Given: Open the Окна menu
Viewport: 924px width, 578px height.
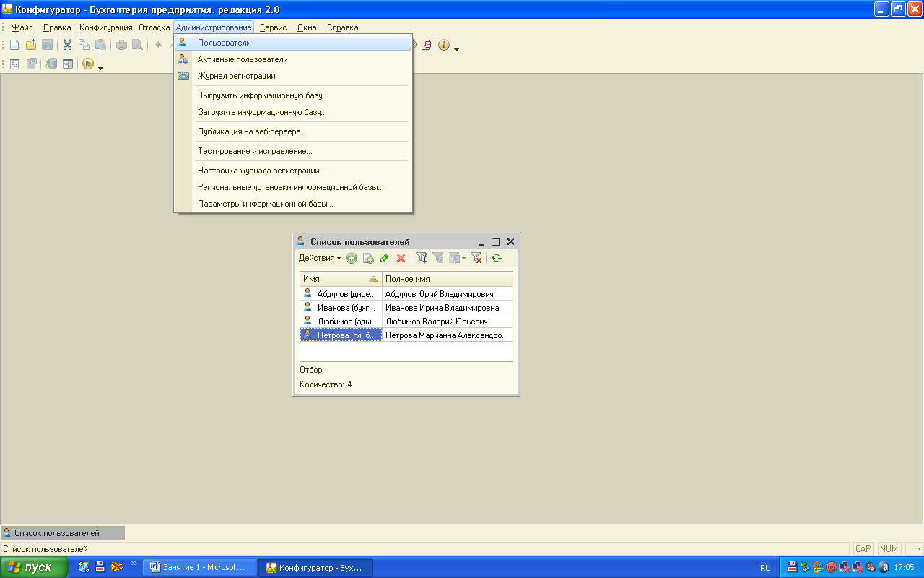Looking at the screenshot, I should tap(307, 27).
